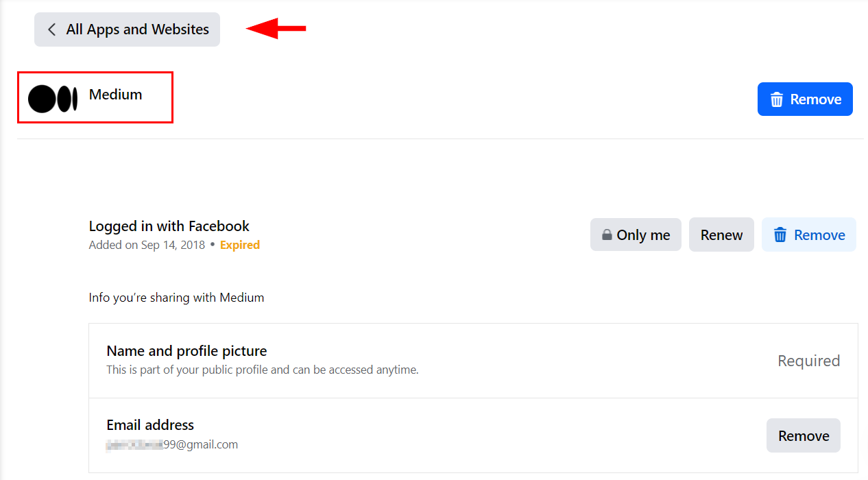Open the Only me audience selector
Screen dimensions: 868x480
[x=636, y=235]
